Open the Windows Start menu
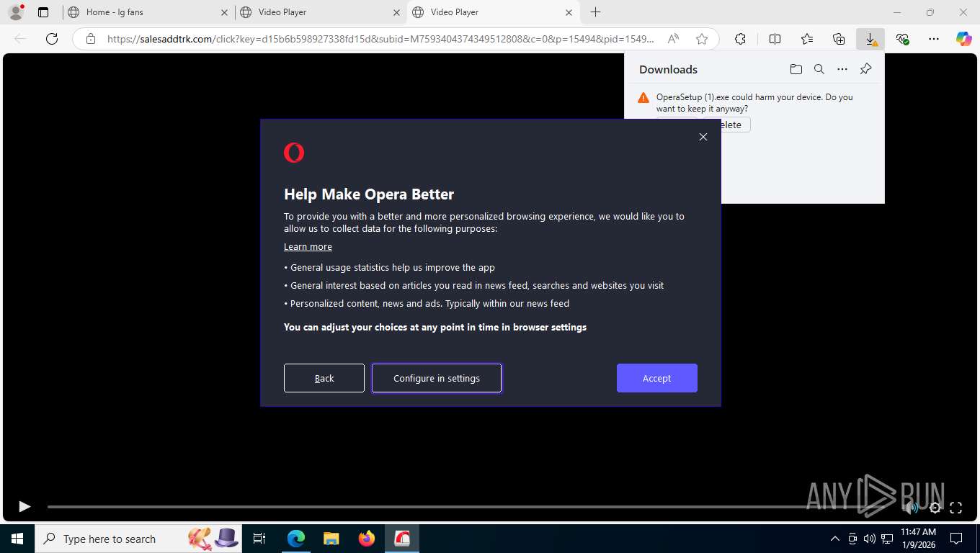 tap(17, 539)
